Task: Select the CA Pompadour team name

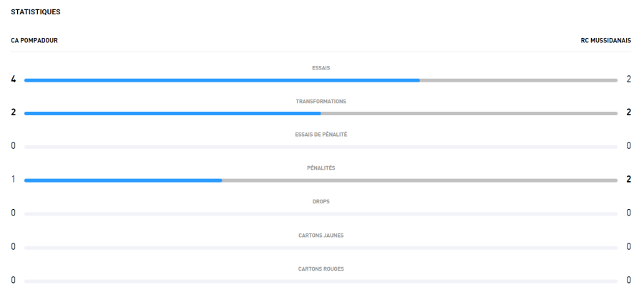Action: [34, 40]
